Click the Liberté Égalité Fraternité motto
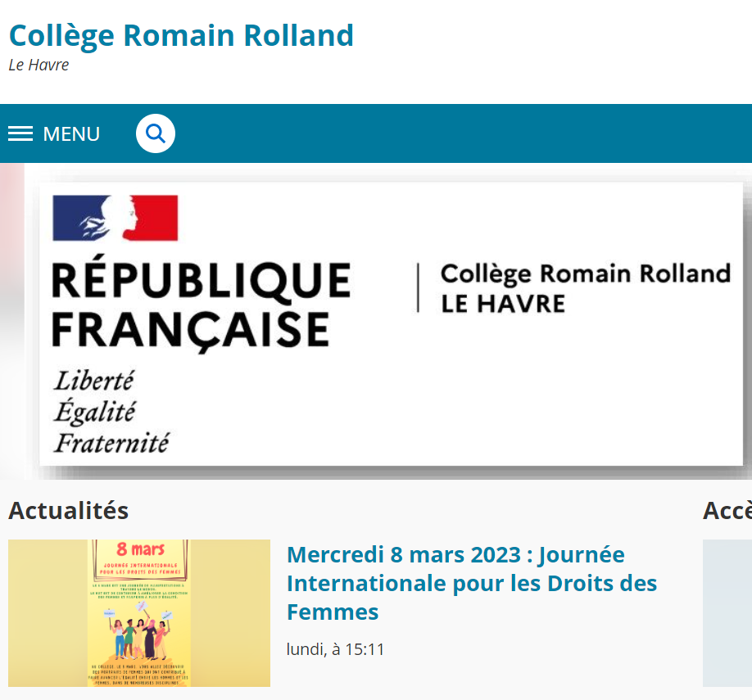752x700 pixels. pyautogui.click(x=111, y=411)
